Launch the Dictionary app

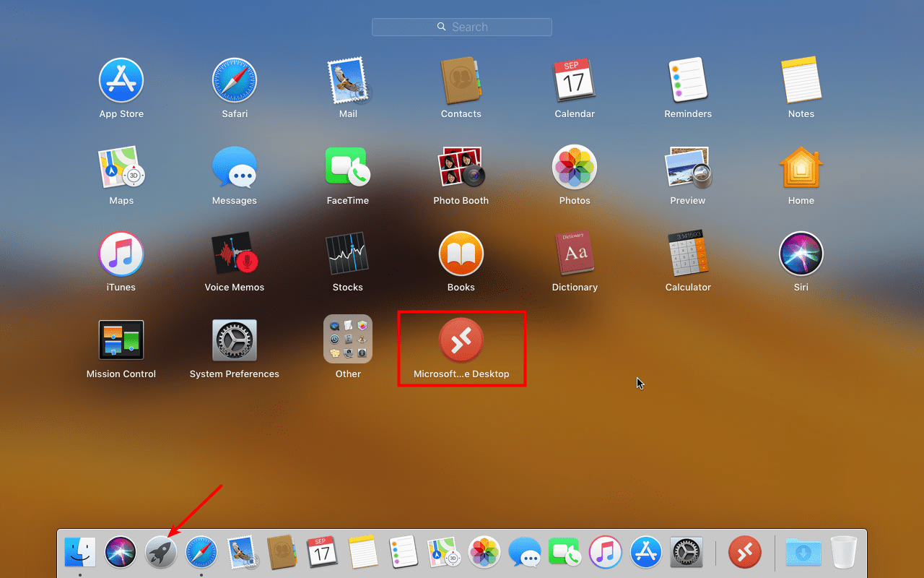[575, 254]
